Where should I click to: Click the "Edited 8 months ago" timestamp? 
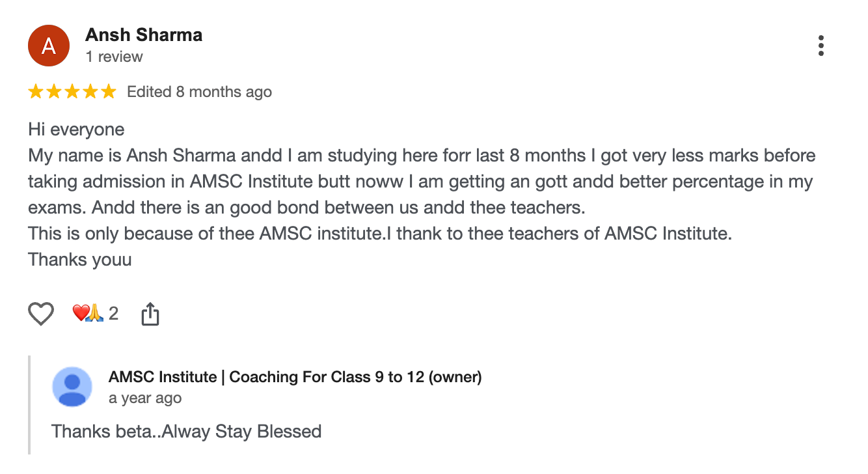[199, 92]
